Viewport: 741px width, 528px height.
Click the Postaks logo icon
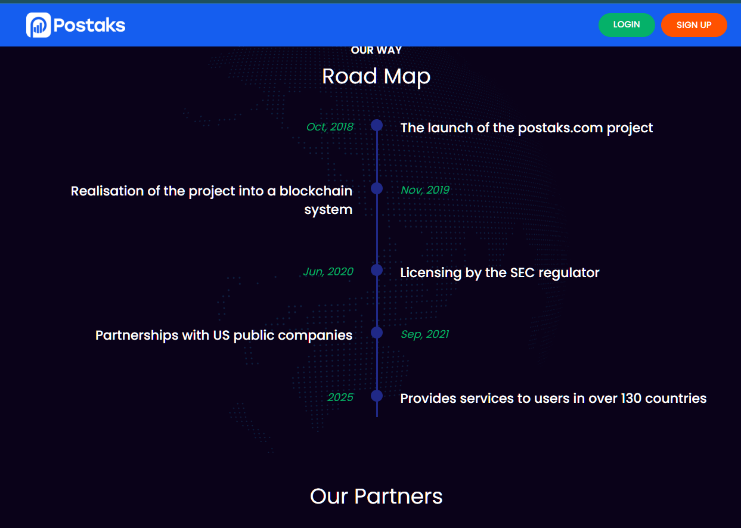[38, 25]
